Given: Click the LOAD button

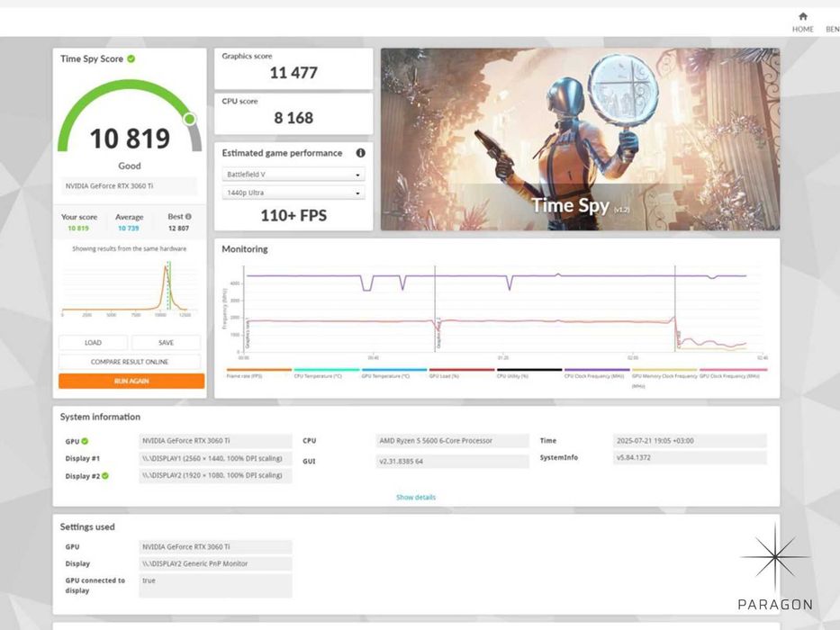Looking at the screenshot, I should (93, 343).
